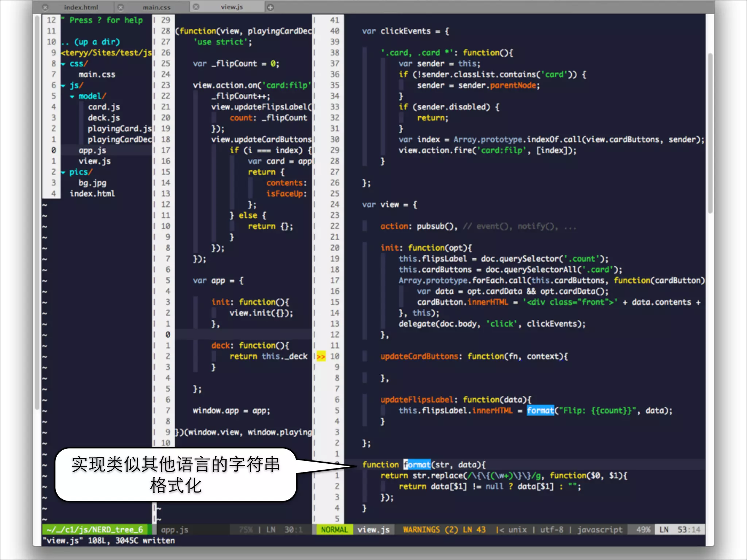The height and width of the screenshot is (560, 747).
Task: Click the right pane vertical scrollbar
Action: (710, 133)
